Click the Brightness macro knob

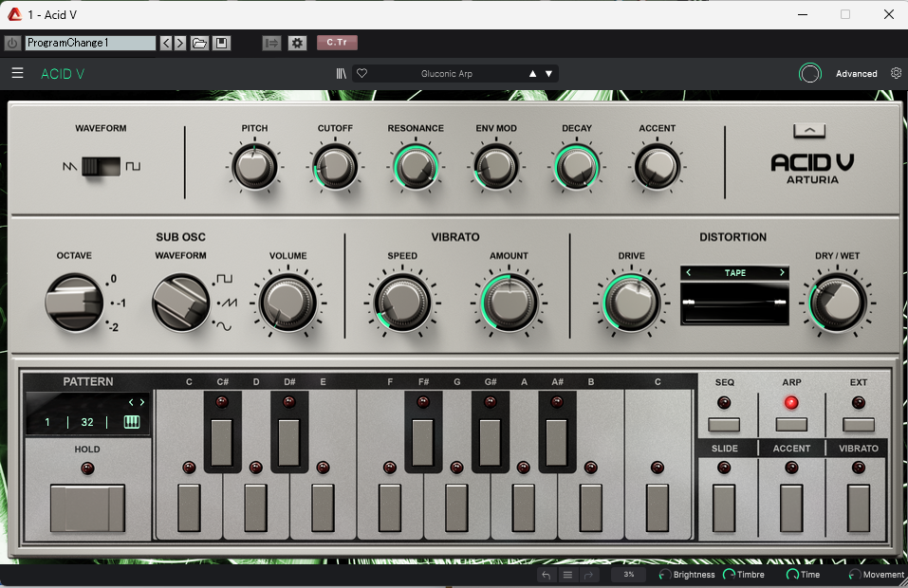pyautogui.click(x=664, y=575)
